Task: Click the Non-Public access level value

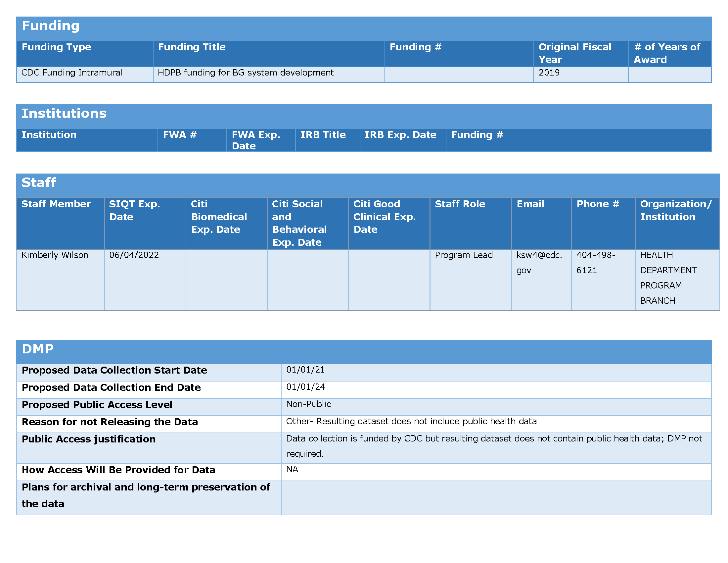Action: click(x=308, y=404)
